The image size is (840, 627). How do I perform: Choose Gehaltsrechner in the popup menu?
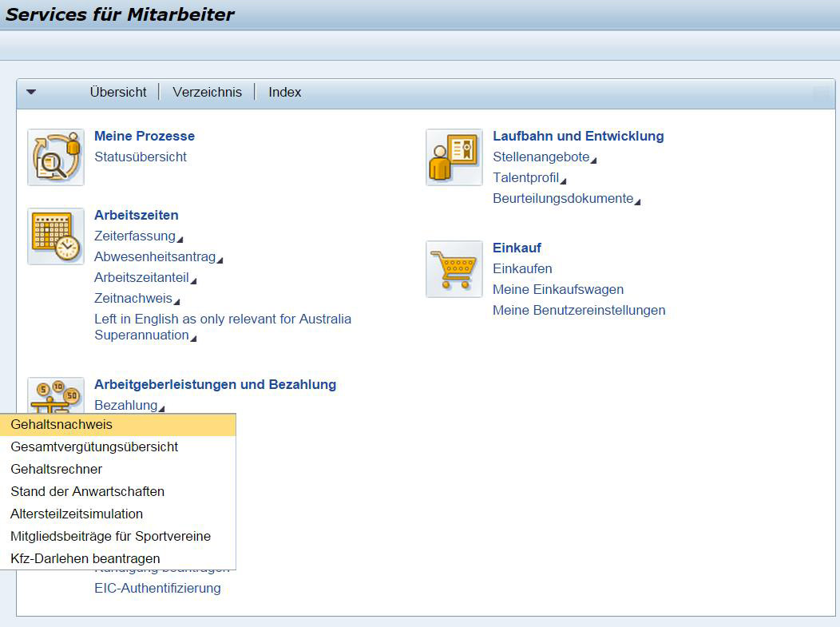[x=57, y=470]
